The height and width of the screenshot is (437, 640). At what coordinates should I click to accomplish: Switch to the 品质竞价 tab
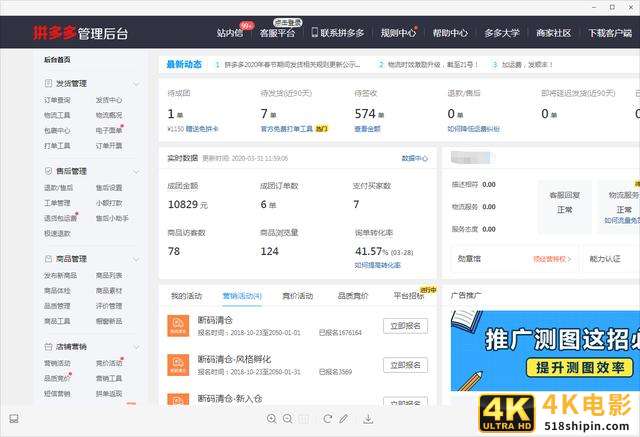(353, 296)
